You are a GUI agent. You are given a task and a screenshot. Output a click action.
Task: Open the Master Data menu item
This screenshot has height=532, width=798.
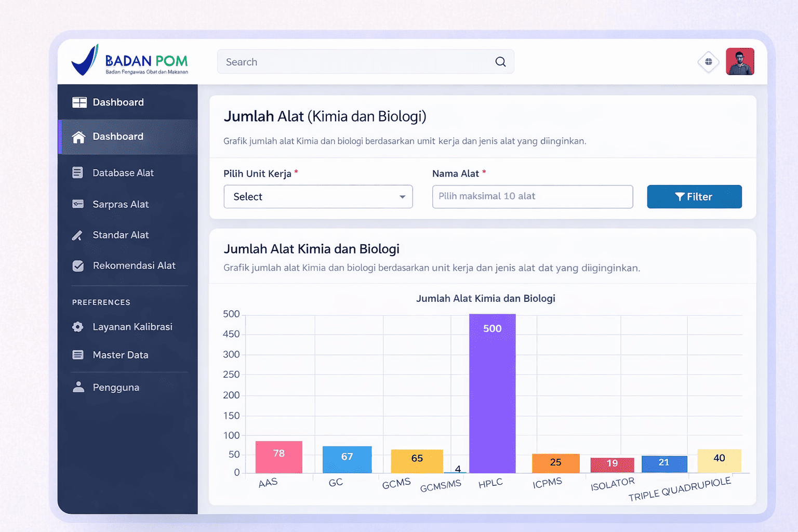tap(121, 355)
